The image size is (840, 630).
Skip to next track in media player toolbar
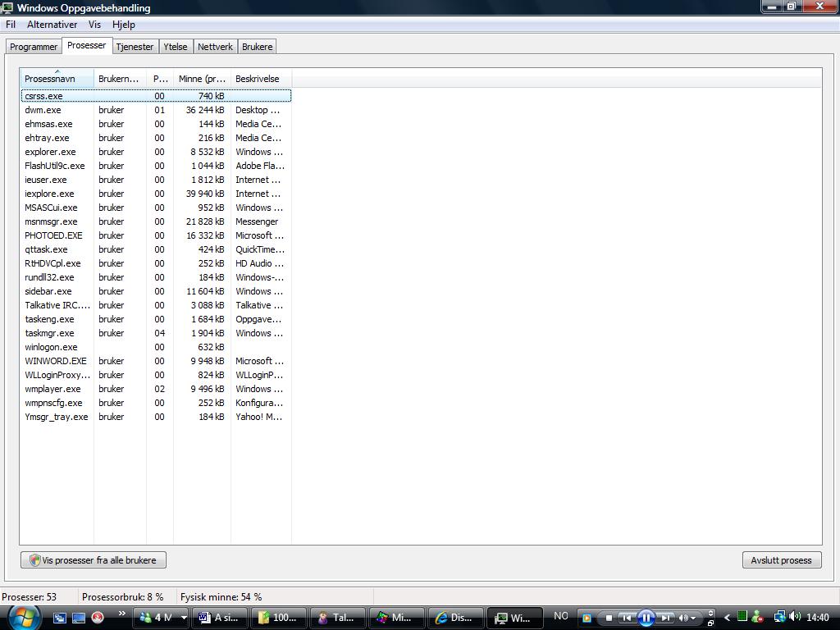point(666,619)
